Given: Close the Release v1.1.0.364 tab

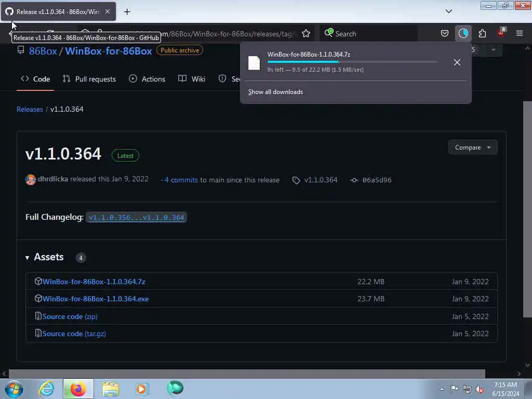Looking at the screenshot, I should point(107,11).
